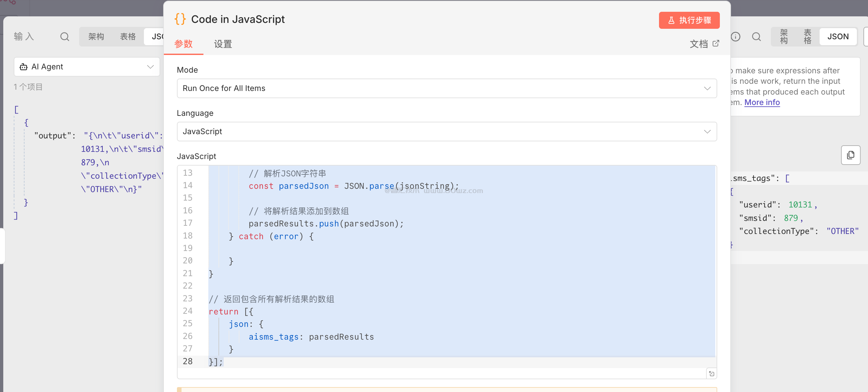Open the More info link
This screenshot has height=392, width=868.
762,102
